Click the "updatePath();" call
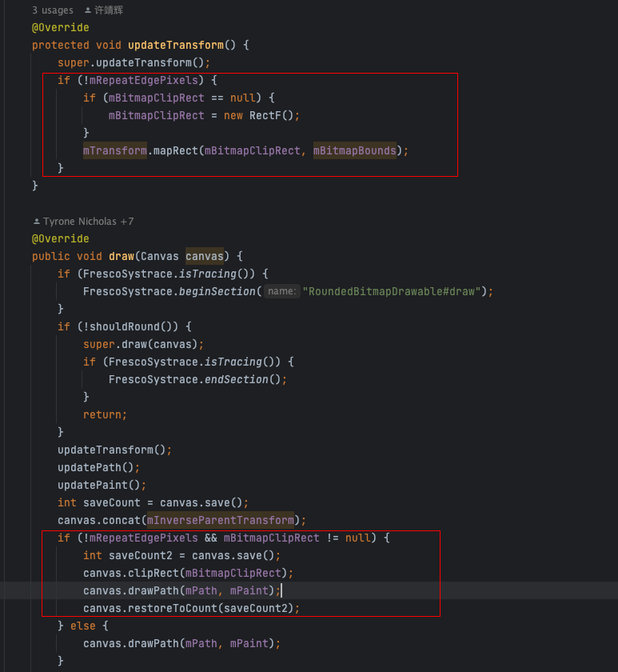Screen dimensions: 618x672 99,467
